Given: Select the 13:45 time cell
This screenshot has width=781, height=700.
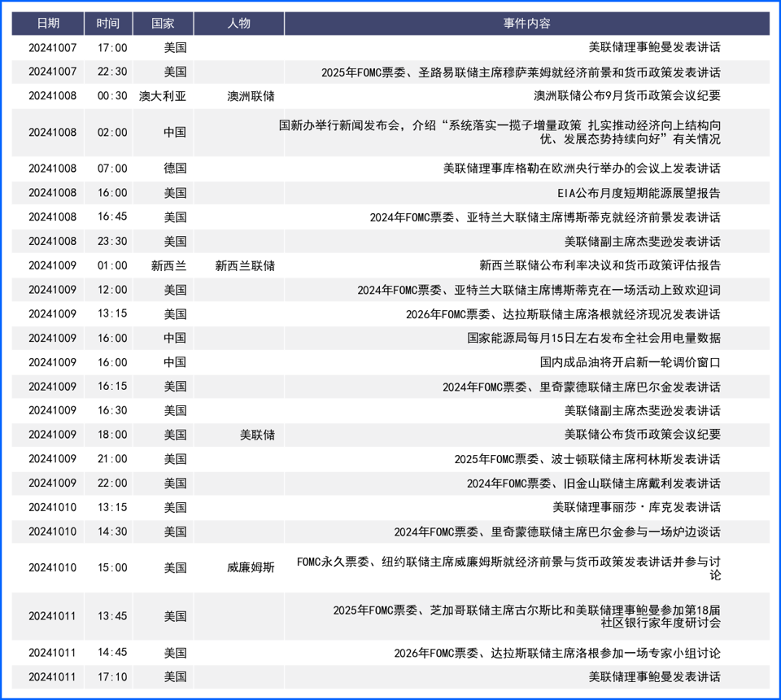Looking at the screenshot, I should coord(112,616).
